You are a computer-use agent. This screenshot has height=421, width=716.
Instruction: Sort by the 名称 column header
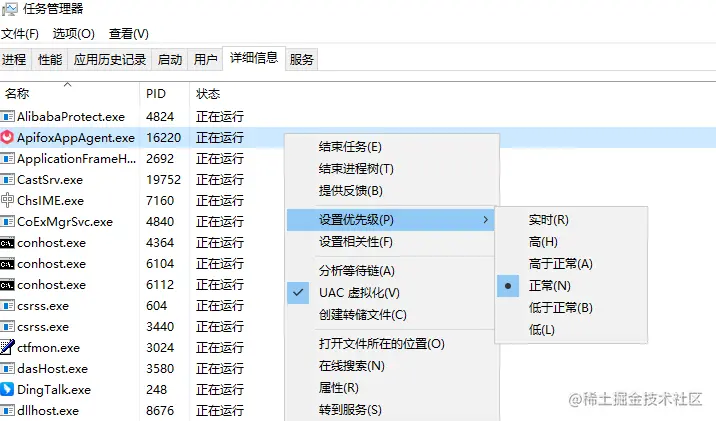69,94
